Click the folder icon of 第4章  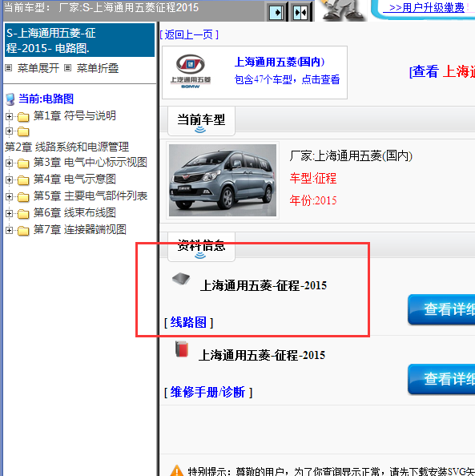point(23,180)
